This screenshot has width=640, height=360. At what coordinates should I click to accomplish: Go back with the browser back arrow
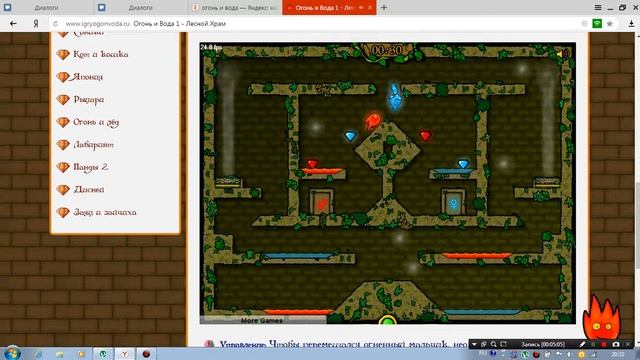click(13, 24)
